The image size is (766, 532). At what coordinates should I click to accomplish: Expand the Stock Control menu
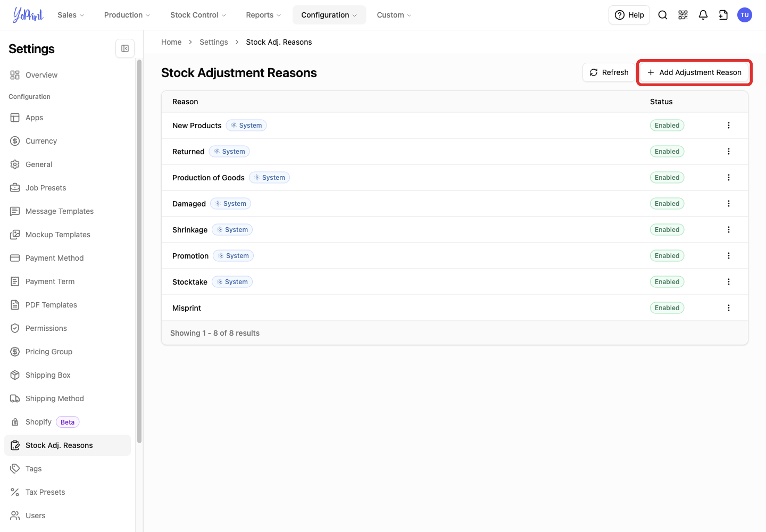pyautogui.click(x=198, y=15)
